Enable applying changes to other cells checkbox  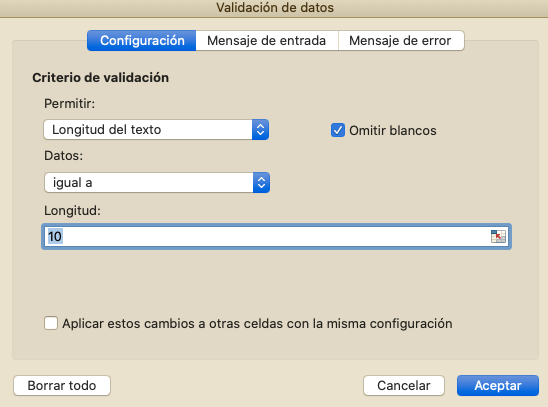pos(51,323)
